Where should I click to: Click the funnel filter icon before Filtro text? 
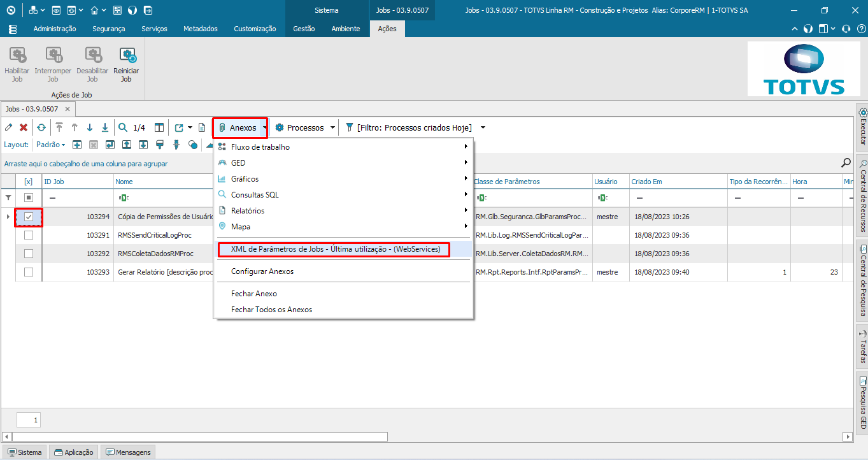pos(349,127)
